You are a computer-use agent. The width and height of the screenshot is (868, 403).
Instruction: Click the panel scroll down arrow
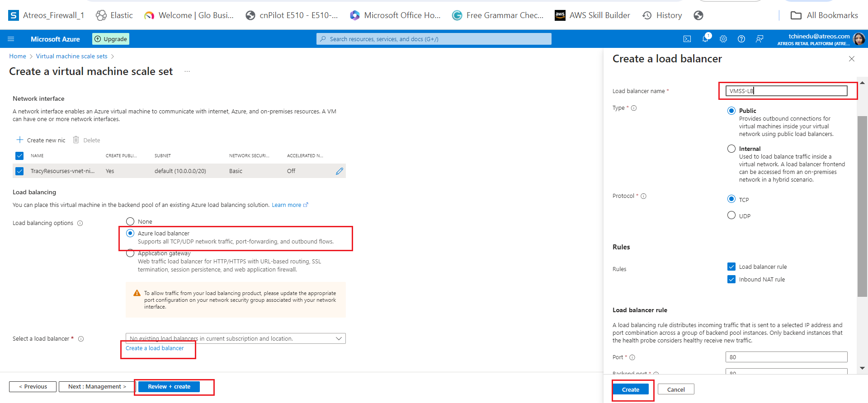click(x=862, y=368)
